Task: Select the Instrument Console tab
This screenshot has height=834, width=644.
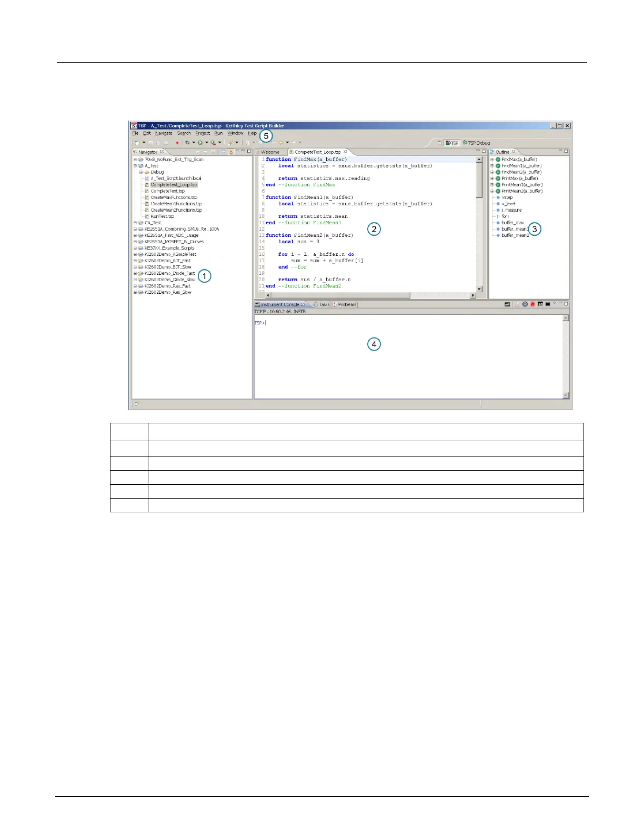Action: tap(280, 304)
